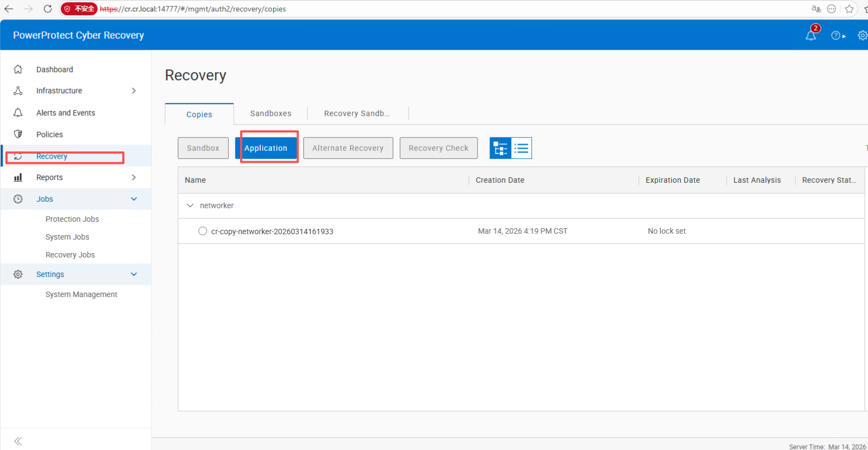Click the insecure site warning badge

79,9
